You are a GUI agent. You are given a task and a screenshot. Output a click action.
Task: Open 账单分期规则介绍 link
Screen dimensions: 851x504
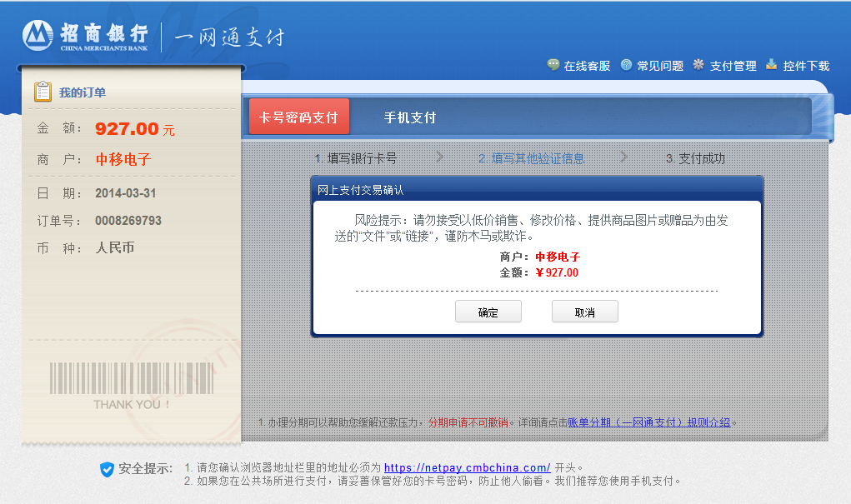coord(649,422)
